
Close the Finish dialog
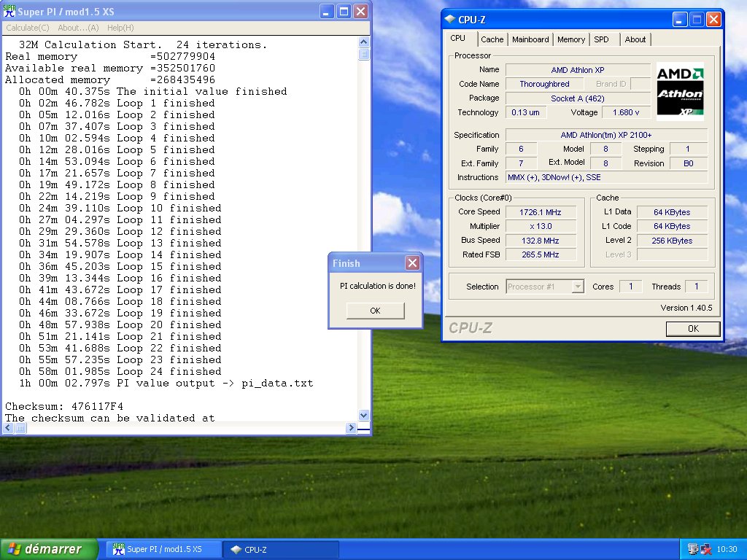pos(412,262)
